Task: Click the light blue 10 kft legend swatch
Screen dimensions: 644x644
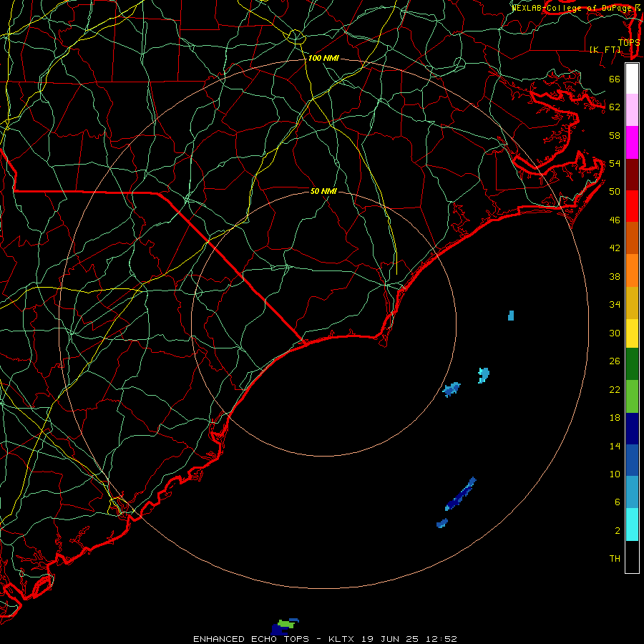Action: pos(632,492)
